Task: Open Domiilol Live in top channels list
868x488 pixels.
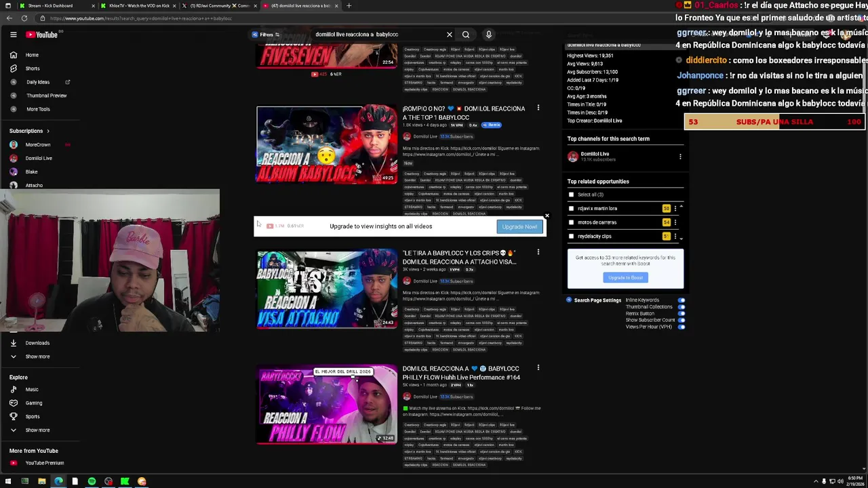Action: tap(595, 155)
